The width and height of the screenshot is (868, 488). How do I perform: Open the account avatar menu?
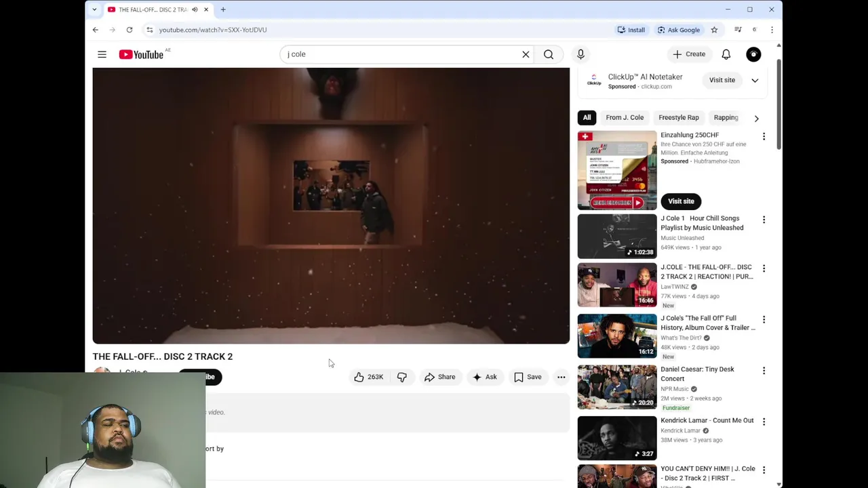pyautogui.click(x=753, y=54)
